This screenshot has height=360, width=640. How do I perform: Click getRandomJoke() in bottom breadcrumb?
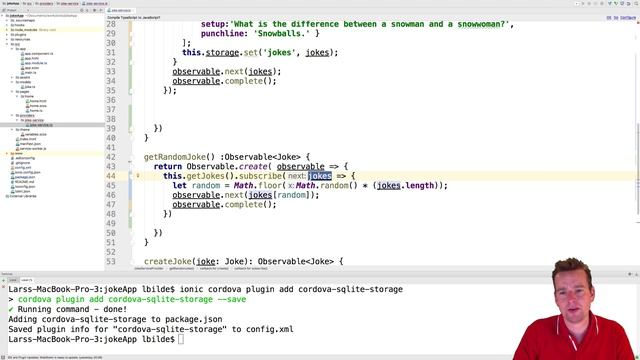(x=182, y=269)
